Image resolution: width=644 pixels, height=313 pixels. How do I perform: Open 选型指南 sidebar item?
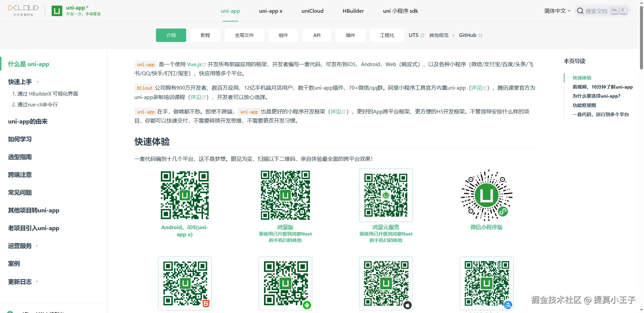pos(20,157)
